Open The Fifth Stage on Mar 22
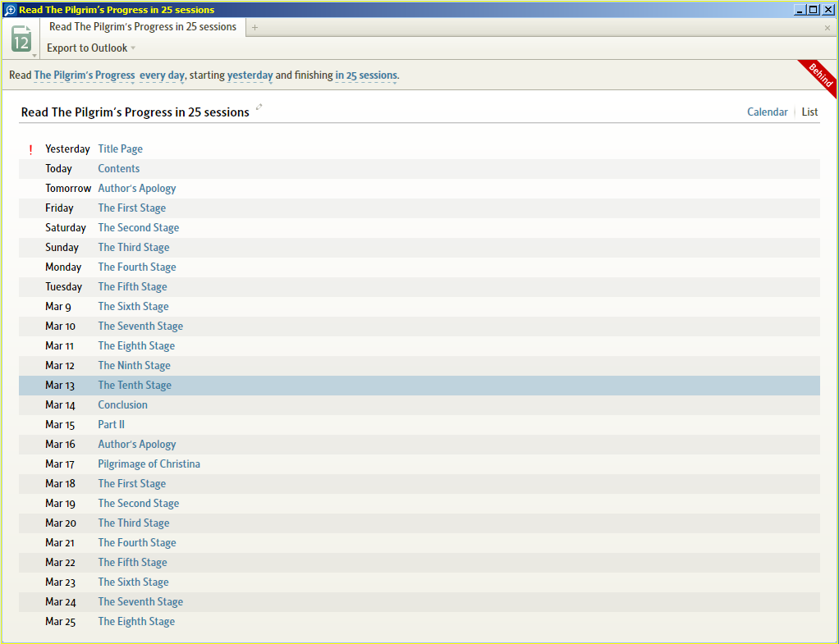 [133, 562]
